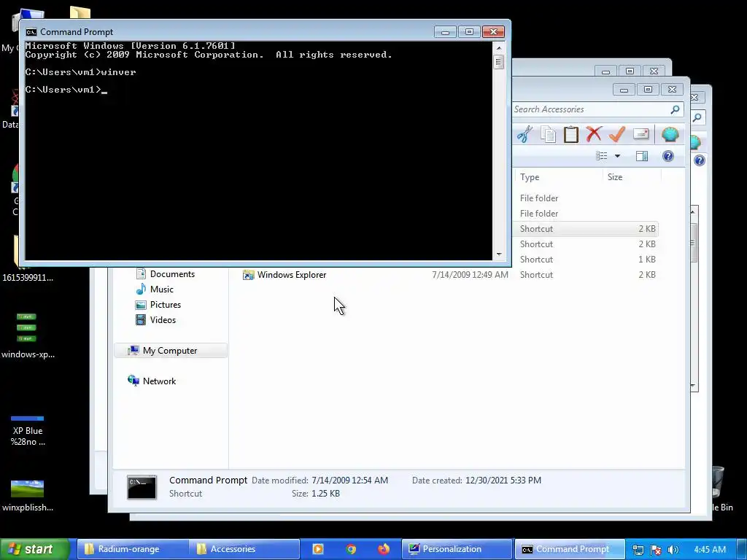Launch Firefox from the taskbar
This screenshot has width=747, height=560.
click(384, 549)
